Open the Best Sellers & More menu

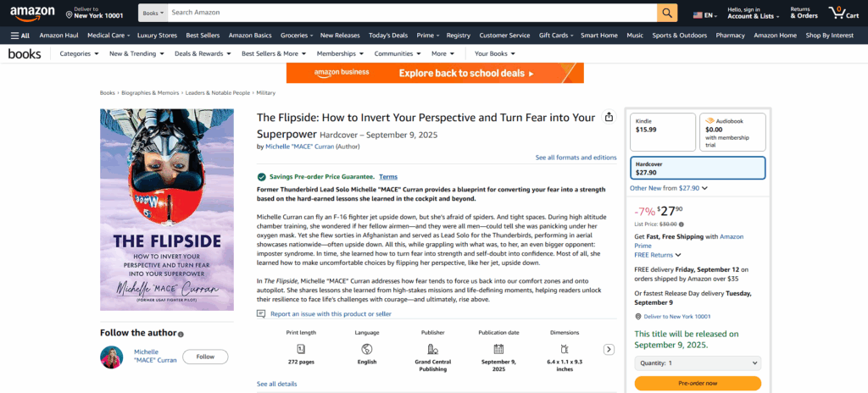tap(273, 53)
